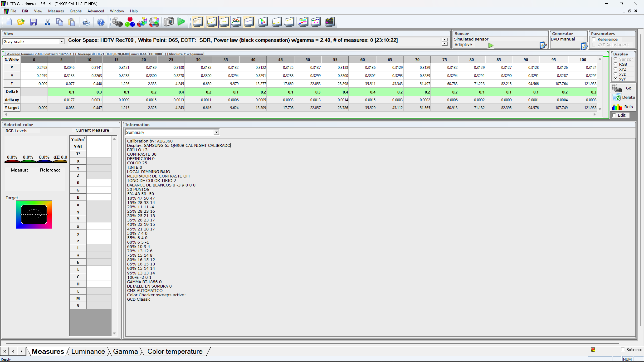Screen dimensions: 644x362
Task: Click the blue help question mark icon
Action: pos(101,22)
